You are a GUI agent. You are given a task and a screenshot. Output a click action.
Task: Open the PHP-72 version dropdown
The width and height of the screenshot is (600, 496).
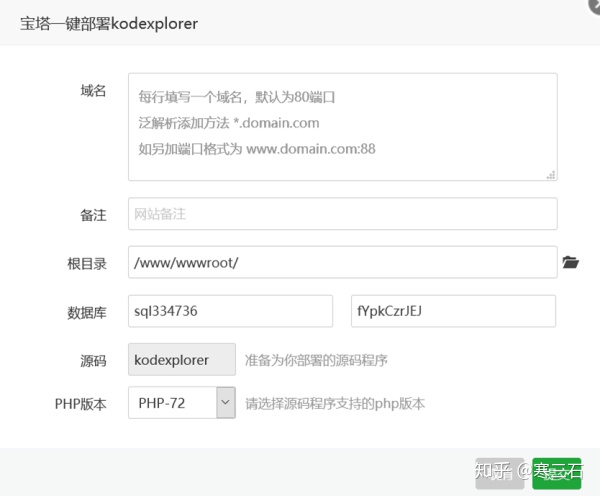182,403
